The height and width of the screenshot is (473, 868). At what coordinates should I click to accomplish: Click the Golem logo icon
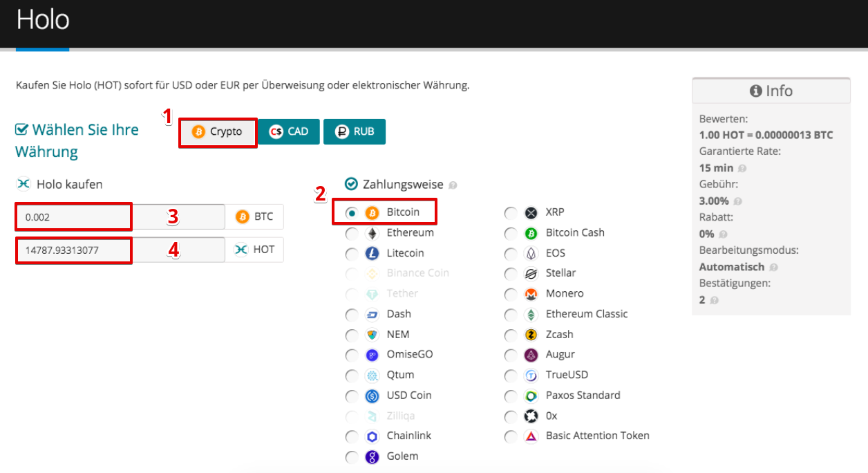(372, 456)
